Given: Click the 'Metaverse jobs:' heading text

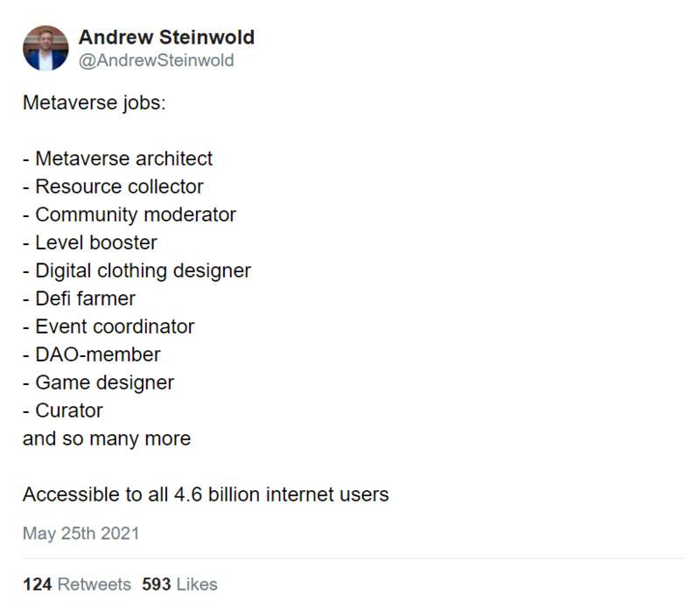Looking at the screenshot, I should click(x=94, y=102).
